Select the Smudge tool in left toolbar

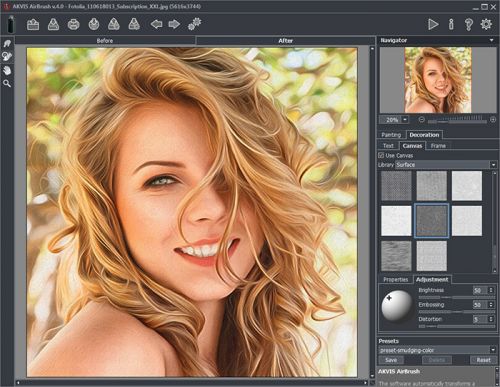[x=7, y=43]
